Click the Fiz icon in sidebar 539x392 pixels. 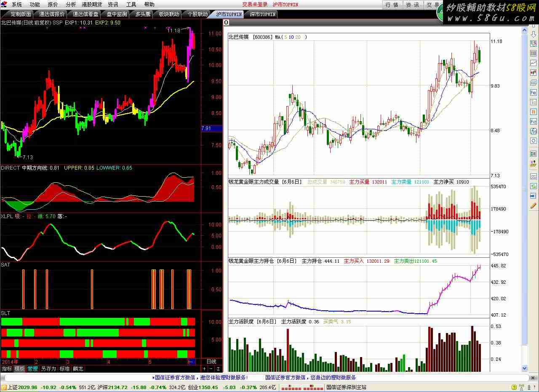tap(533, 122)
